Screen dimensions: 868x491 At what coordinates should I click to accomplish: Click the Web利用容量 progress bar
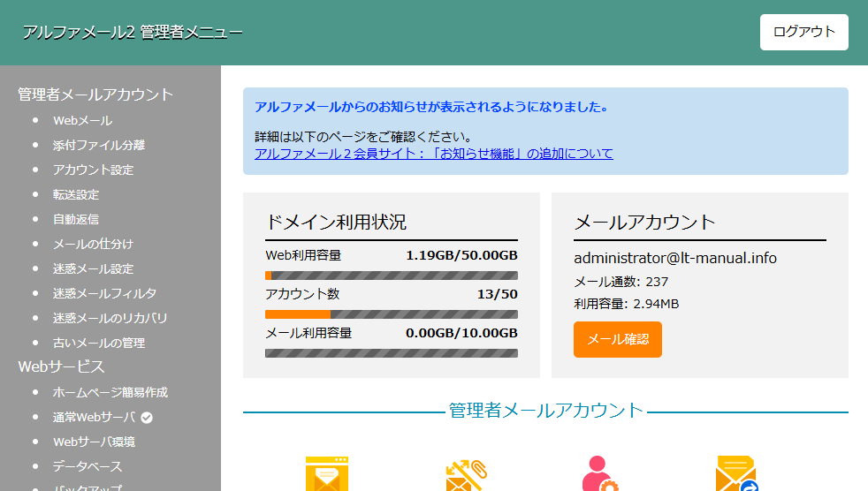point(392,276)
